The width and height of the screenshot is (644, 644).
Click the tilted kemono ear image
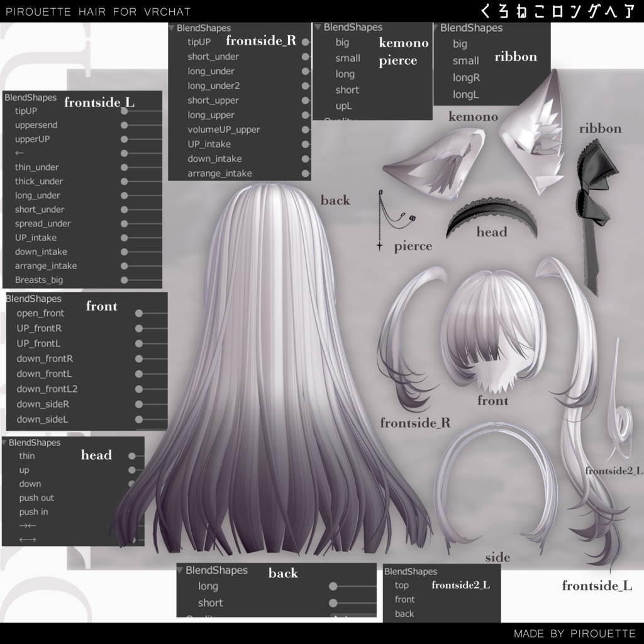[435, 163]
